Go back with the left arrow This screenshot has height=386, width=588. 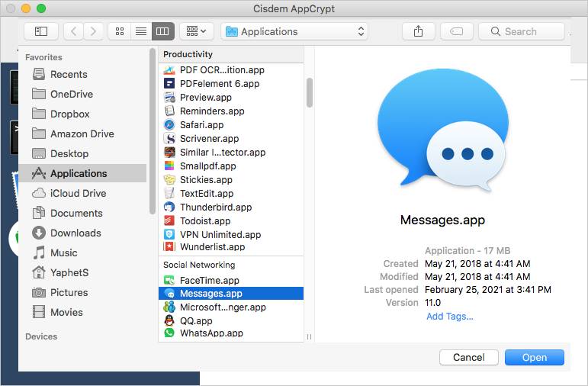[x=74, y=31]
